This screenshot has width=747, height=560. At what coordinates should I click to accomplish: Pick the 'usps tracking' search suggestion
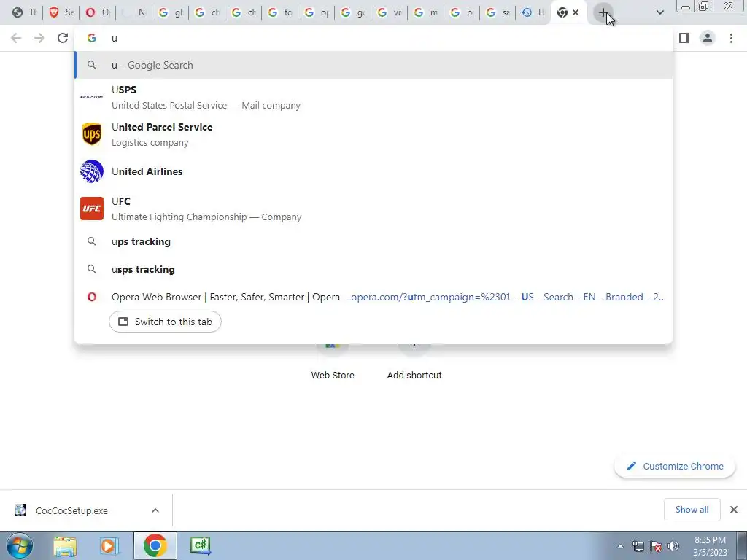(373, 269)
